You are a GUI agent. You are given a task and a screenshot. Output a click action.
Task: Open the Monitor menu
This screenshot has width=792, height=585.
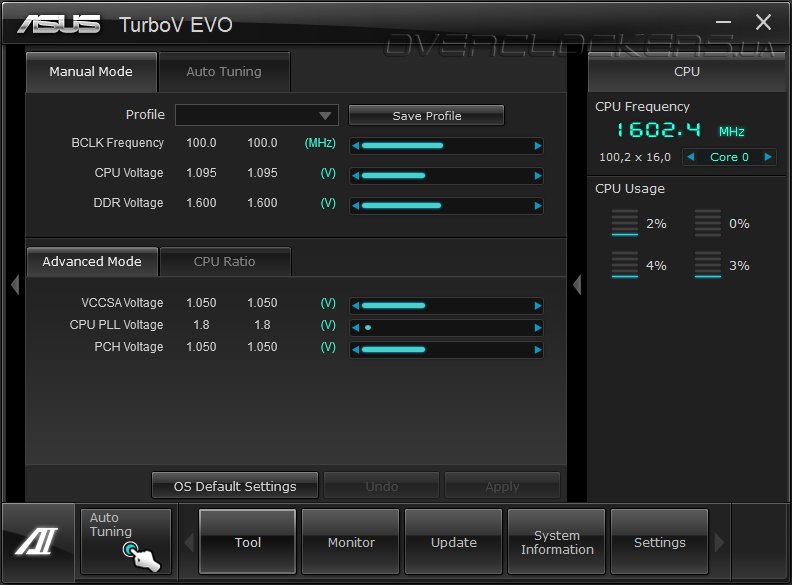coord(351,542)
